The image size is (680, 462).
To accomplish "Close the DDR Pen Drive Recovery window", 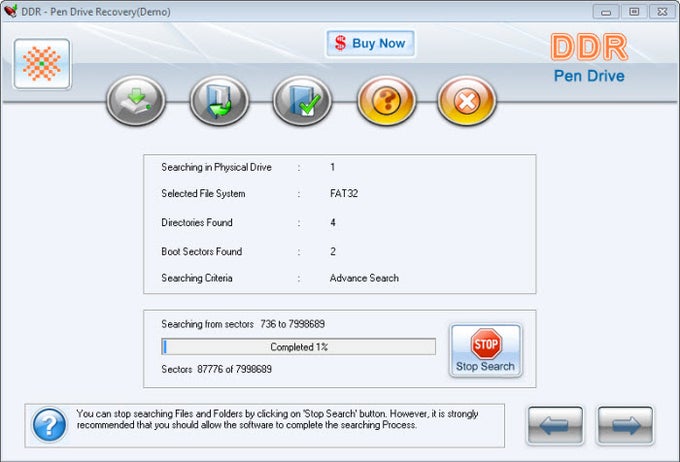I will 662,12.
